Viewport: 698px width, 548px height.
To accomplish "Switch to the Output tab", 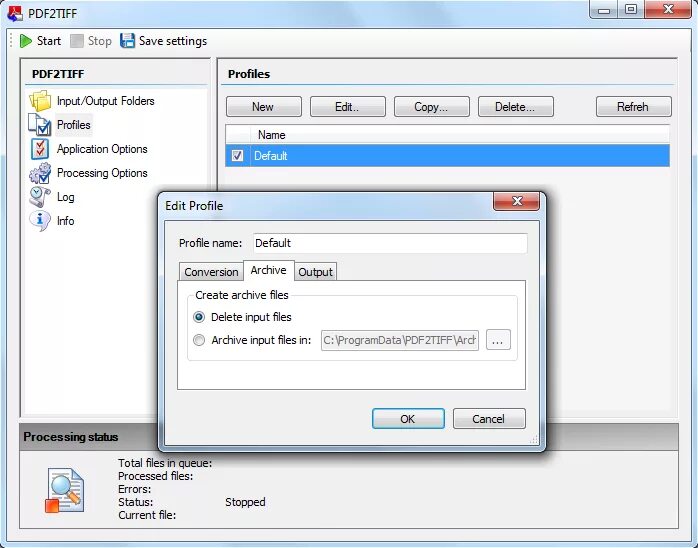I will 315,272.
